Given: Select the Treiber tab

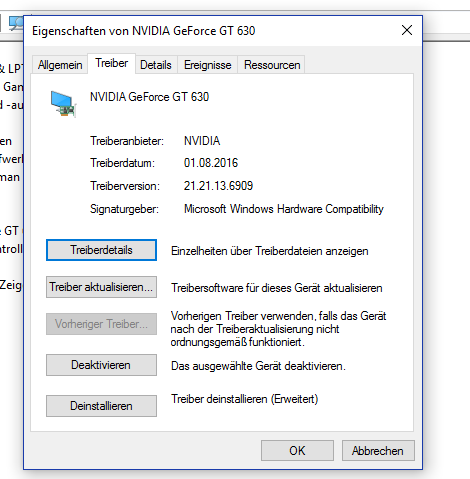Looking at the screenshot, I should coord(111,63).
